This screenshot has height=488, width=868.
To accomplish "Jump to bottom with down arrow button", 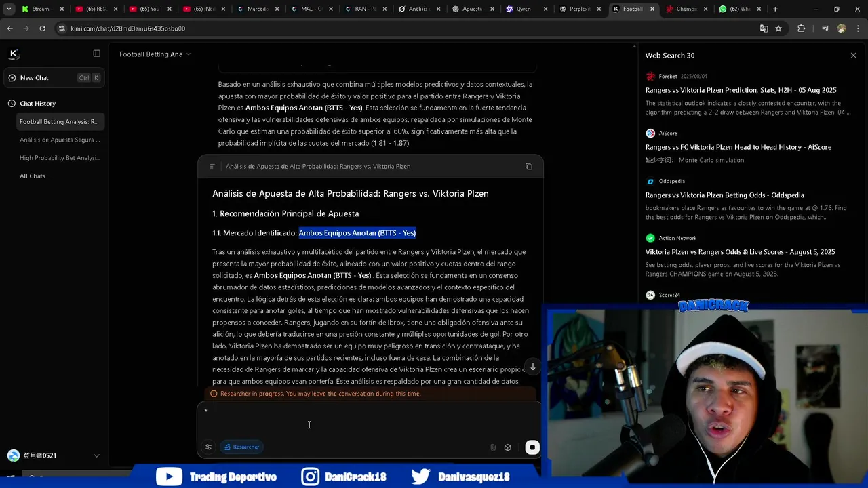I will point(533,367).
